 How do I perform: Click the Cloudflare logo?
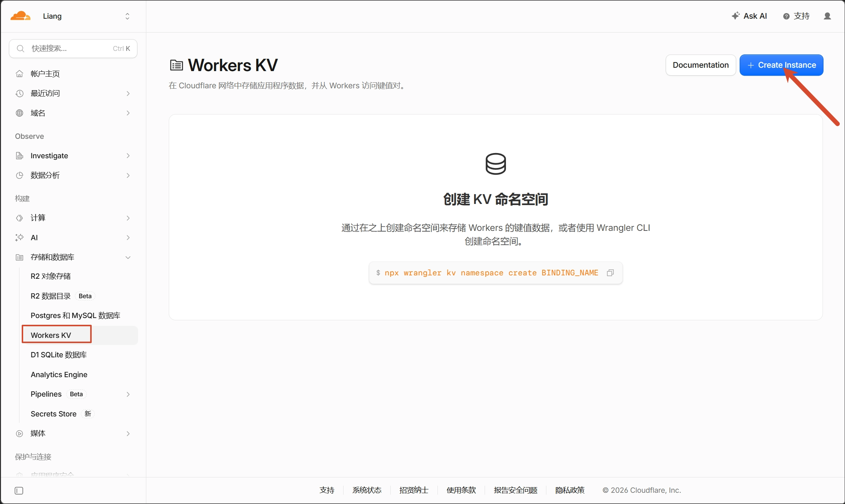tap(20, 16)
